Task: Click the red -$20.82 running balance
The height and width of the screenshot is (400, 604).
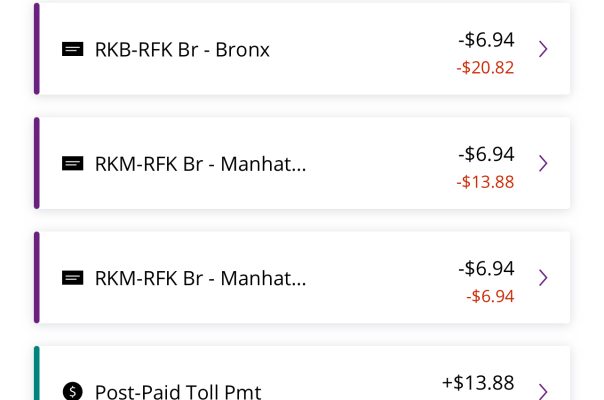Action: pyautogui.click(x=485, y=68)
